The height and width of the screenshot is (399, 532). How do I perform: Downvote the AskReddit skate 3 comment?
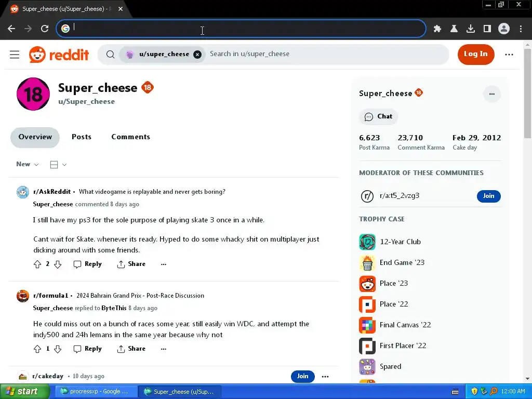point(58,264)
